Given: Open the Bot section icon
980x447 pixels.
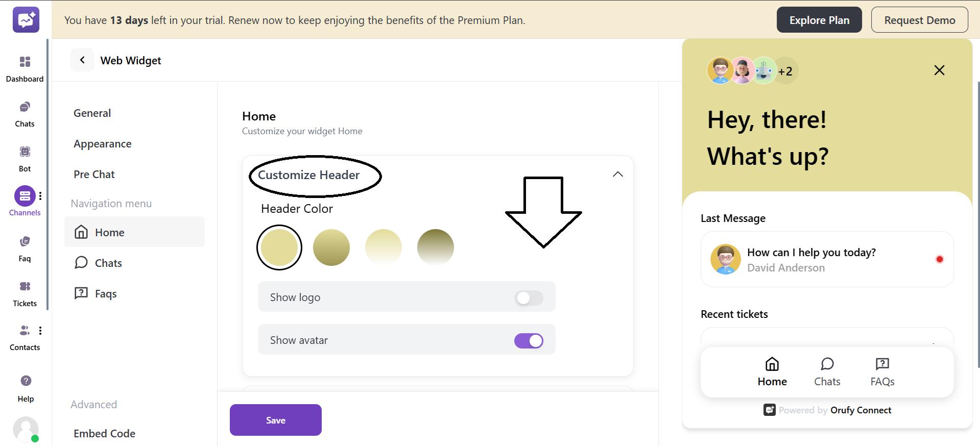Looking at the screenshot, I should 25,152.
